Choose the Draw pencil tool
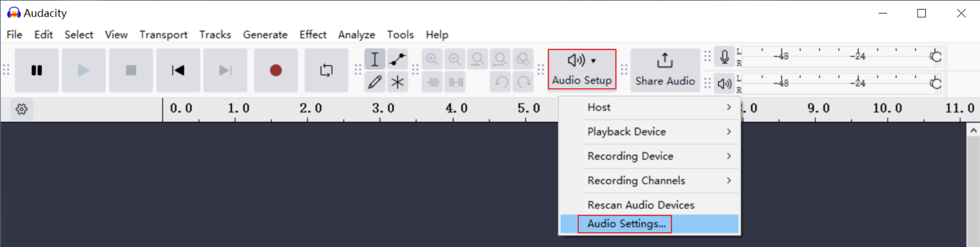Screen dimensions: 980x247 [375, 82]
